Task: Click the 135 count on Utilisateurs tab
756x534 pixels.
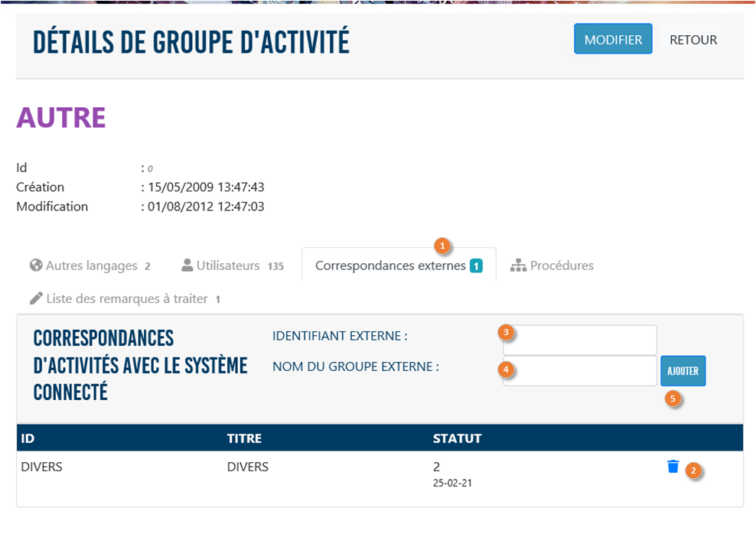Action: click(x=275, y=267)
